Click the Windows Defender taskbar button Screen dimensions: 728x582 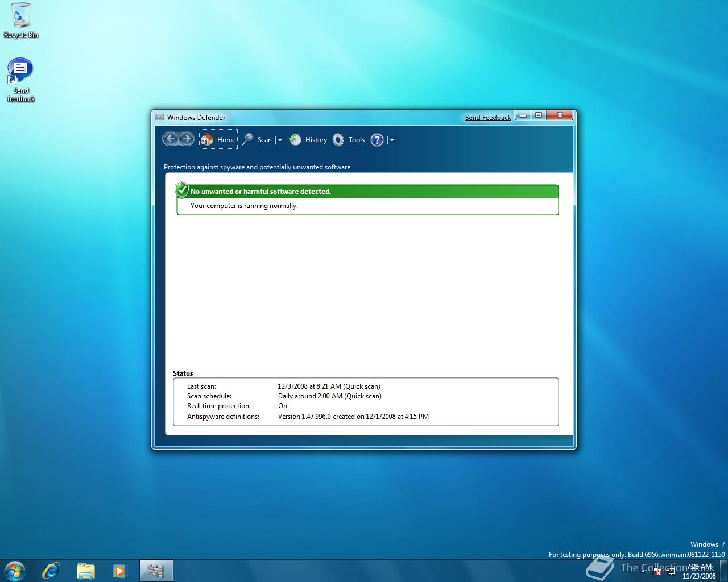tap(156, 570)
